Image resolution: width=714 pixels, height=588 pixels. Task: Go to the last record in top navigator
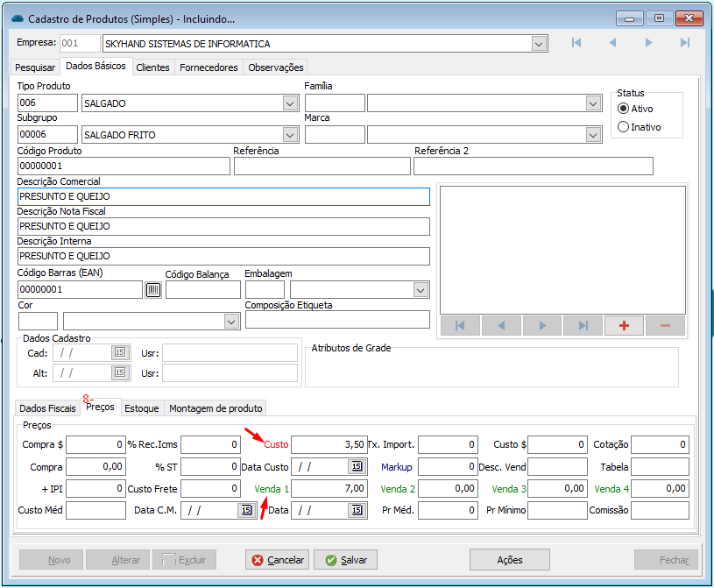(684, 43)
